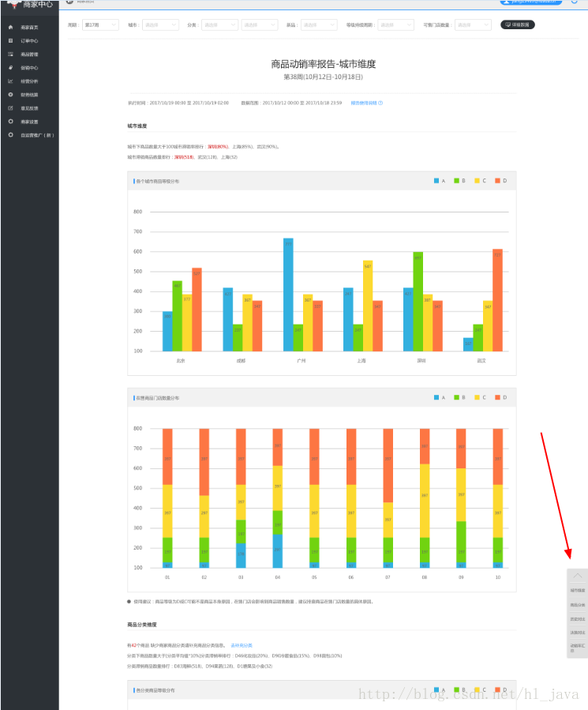Click the red 深圳(80%) ranking text

pos(218,147)
